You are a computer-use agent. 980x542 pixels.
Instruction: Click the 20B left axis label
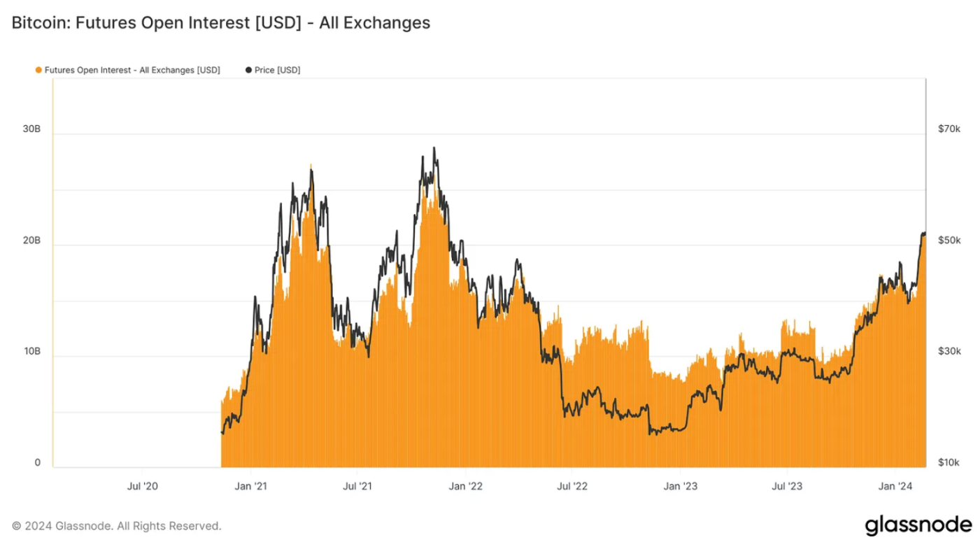pyautogui.click(x=32, y=240)
